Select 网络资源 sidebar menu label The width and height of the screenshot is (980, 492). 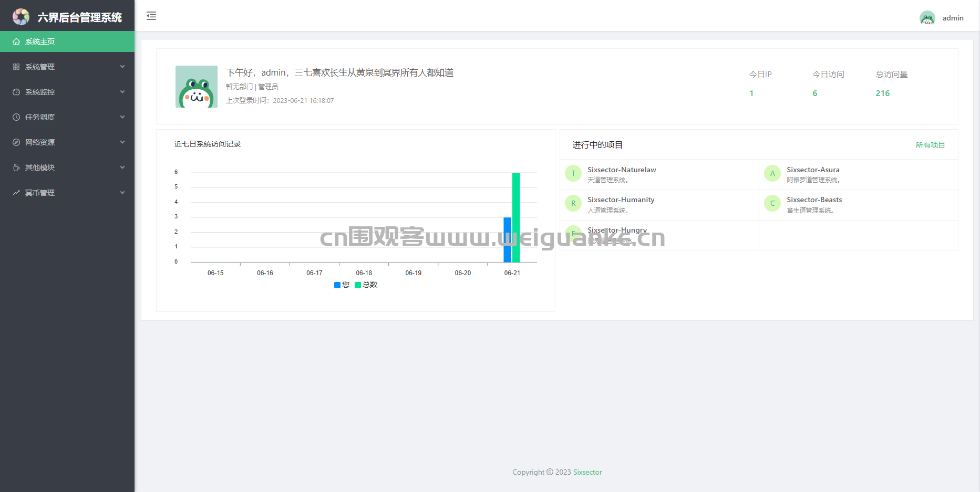click(x=40, y=142)
